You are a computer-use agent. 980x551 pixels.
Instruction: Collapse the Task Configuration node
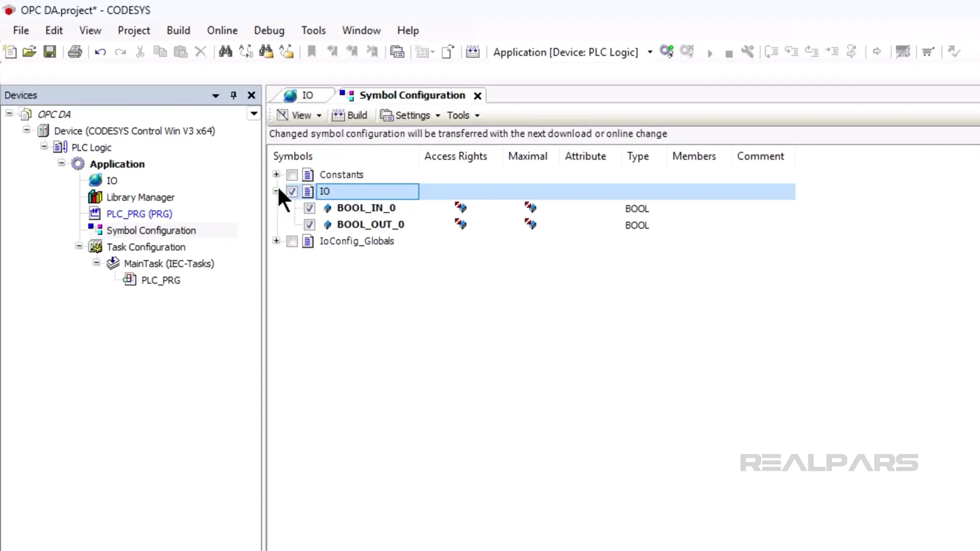[79, 246]
